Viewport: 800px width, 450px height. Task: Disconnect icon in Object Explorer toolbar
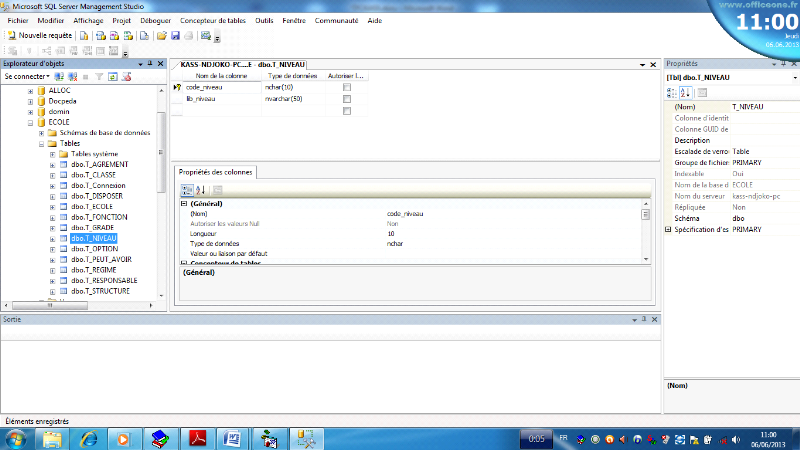[x=73, y=77]
